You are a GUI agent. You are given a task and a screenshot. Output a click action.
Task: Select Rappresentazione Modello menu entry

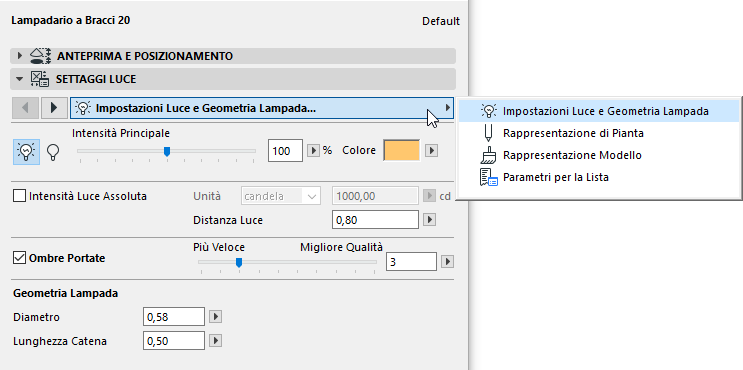pos(598,155)
